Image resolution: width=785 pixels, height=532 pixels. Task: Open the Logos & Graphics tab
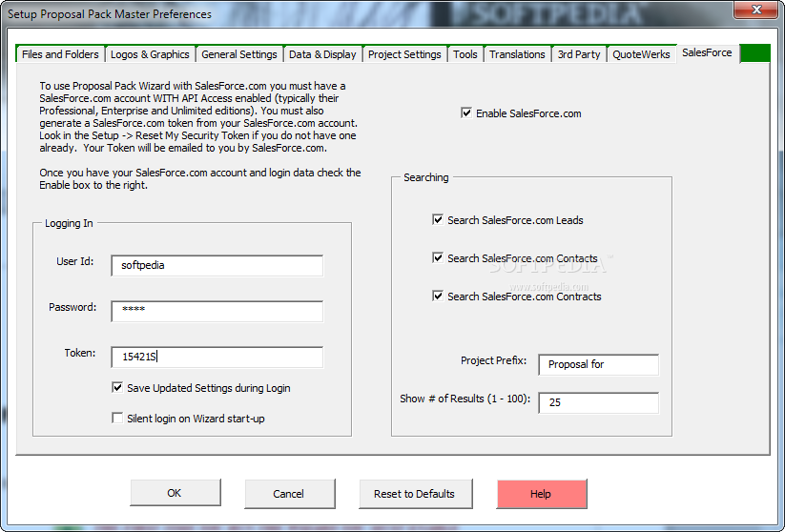150,54
